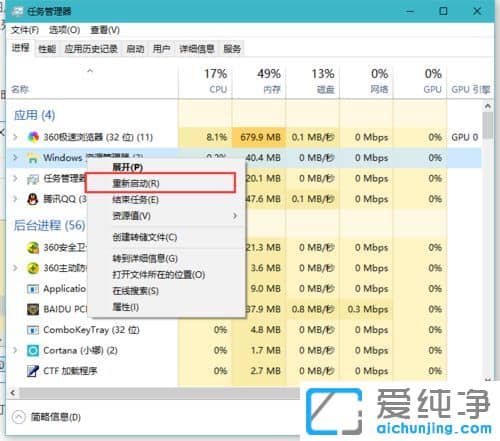
Task: Click the 360主动防御 process icon
Action: pos(33,268)
